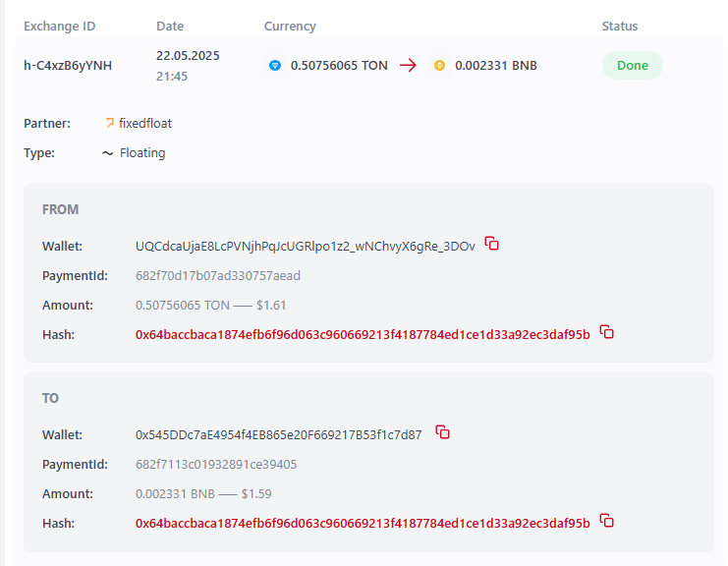Select the exchange ID h-C4xzB6yYNH

(68, 66)
